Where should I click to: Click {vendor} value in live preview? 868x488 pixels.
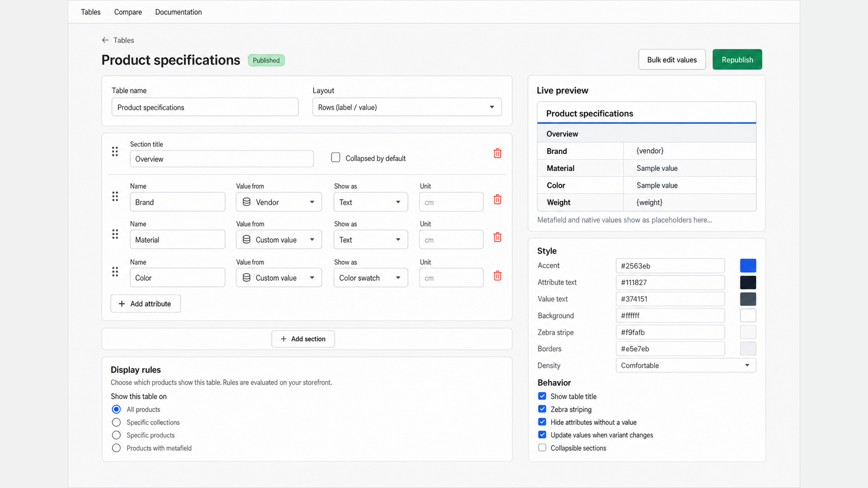click(x=650, y=151)
